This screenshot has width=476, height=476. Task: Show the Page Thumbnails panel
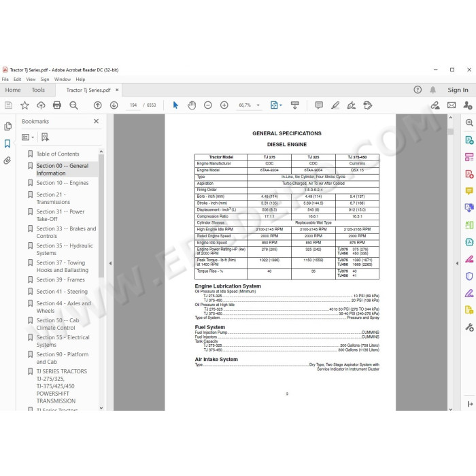8,126
